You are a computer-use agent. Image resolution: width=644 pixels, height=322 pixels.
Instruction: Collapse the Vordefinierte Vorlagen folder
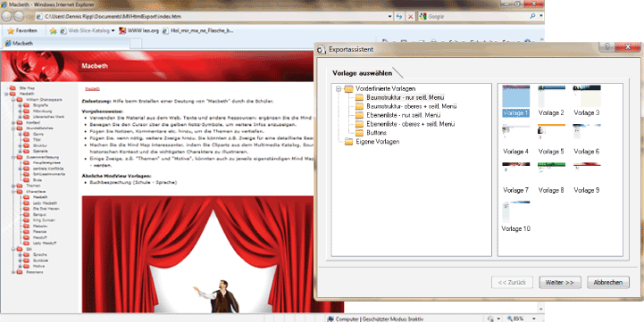tap(339, 88)
